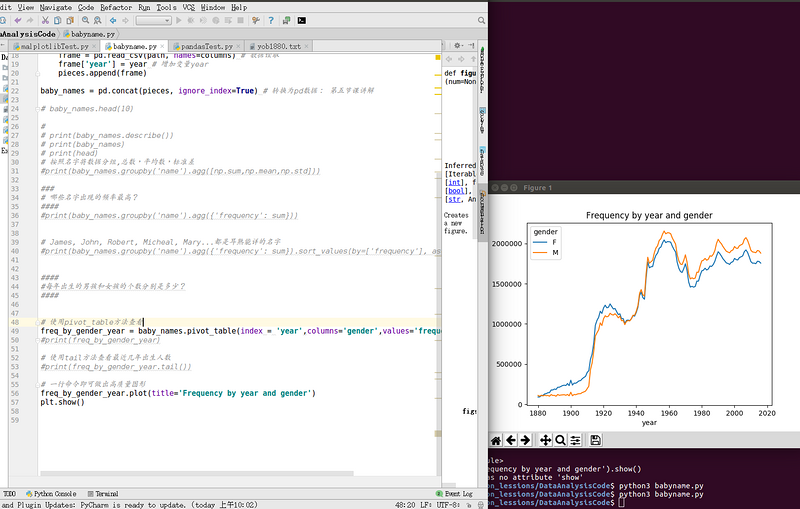Image resolution: width=800 pixels, height=509 pixels.
Task: Open the Terminal tool window tab
Action: click(103, 494)
